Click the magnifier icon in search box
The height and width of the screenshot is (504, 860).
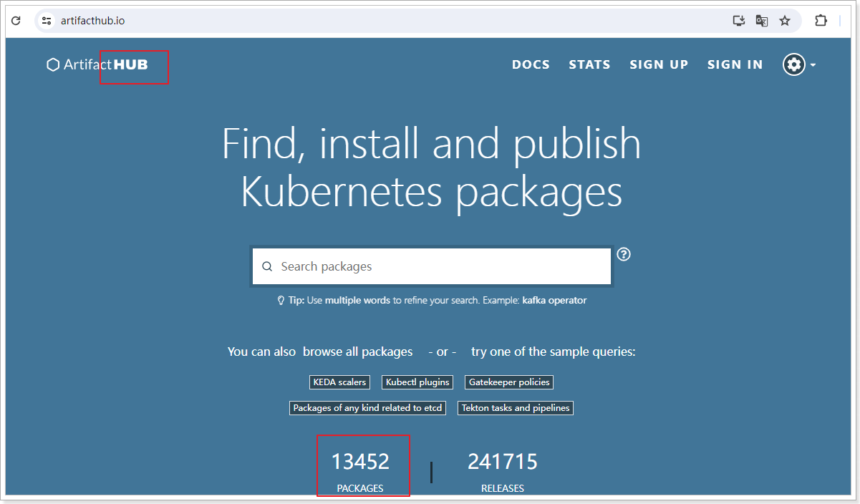click(267, 266)
